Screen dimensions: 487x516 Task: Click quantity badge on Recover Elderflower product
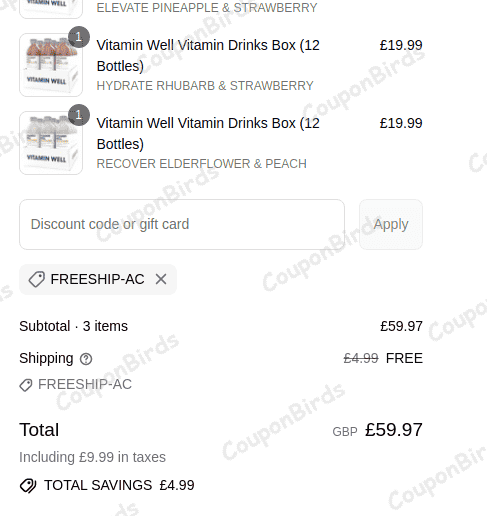(x=79, y=115)
